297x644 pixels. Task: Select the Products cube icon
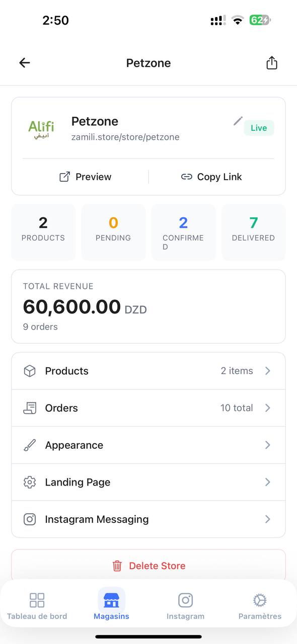[x=30, y=371]
